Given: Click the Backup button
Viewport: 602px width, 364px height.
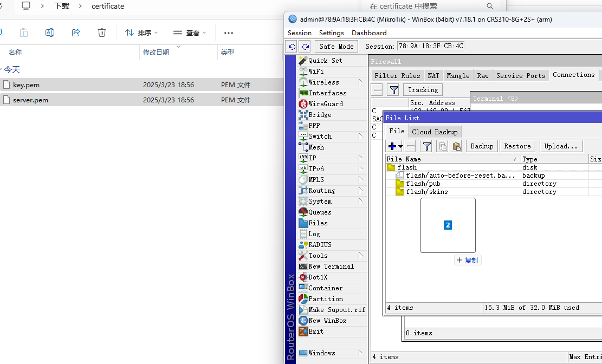Looking at the screenshot, I should tap(482, 146).
